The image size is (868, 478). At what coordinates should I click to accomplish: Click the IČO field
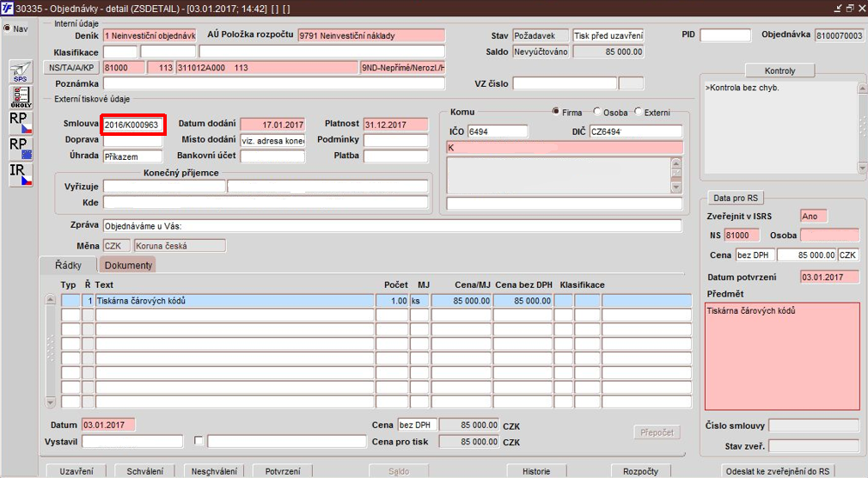498,132
